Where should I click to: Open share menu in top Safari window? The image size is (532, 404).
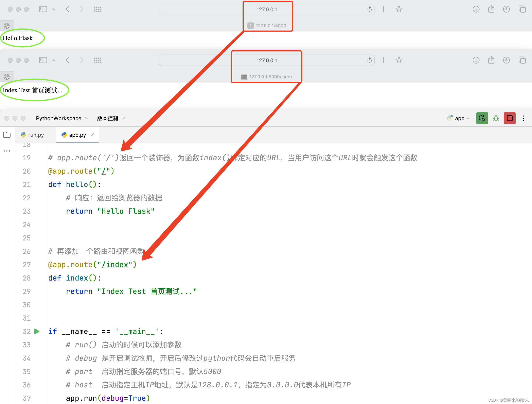click(x=491, y=9)
